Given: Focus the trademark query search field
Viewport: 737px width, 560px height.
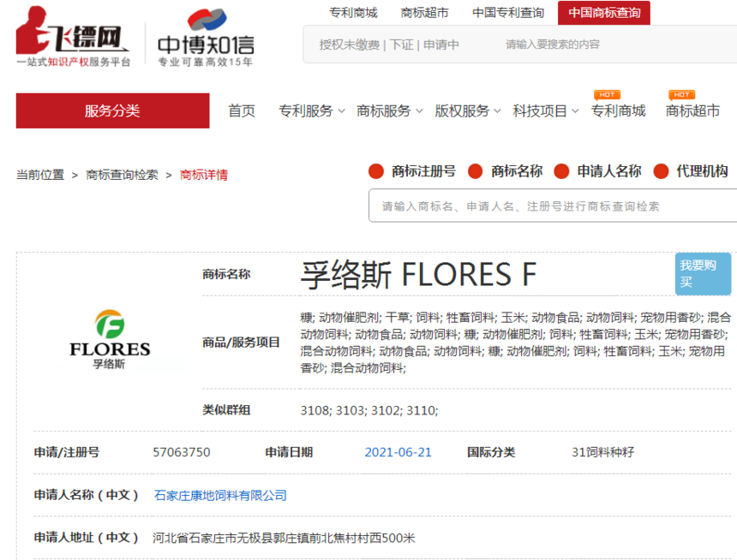Looking at the screenshot, I should [553, 206].
